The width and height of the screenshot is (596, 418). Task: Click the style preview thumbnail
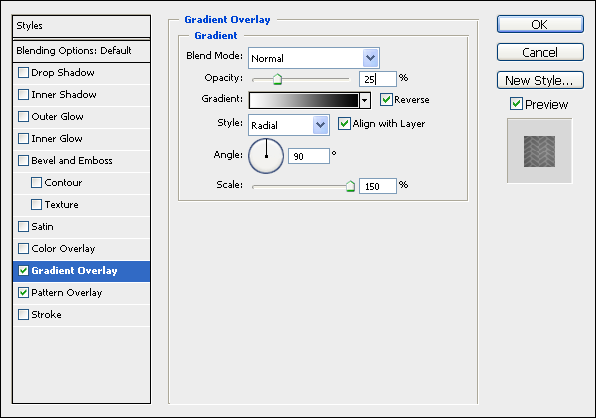(x=539, y=151)
